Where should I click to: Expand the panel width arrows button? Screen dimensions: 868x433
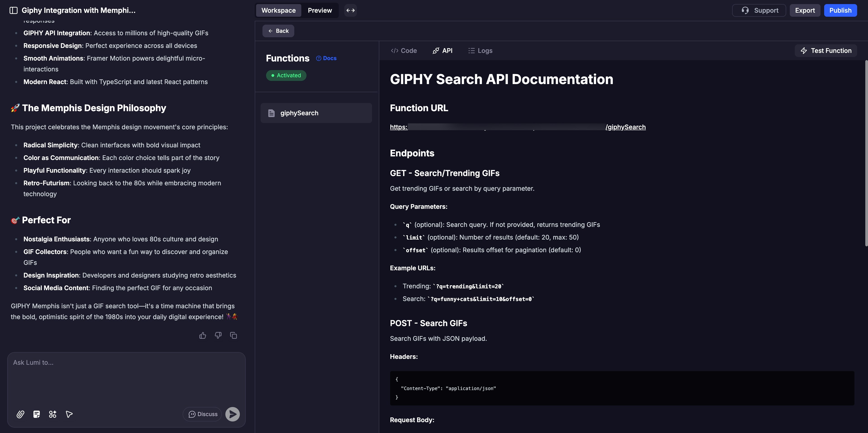click(x=350, y=10)
